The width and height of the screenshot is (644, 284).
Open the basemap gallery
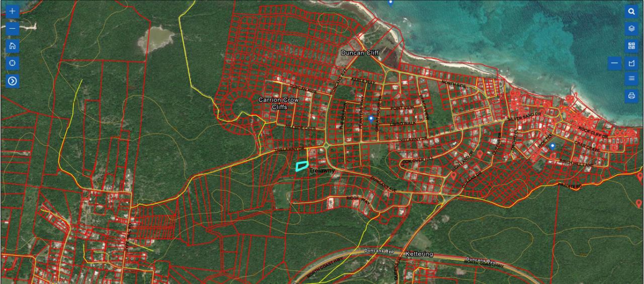[631, 46]
